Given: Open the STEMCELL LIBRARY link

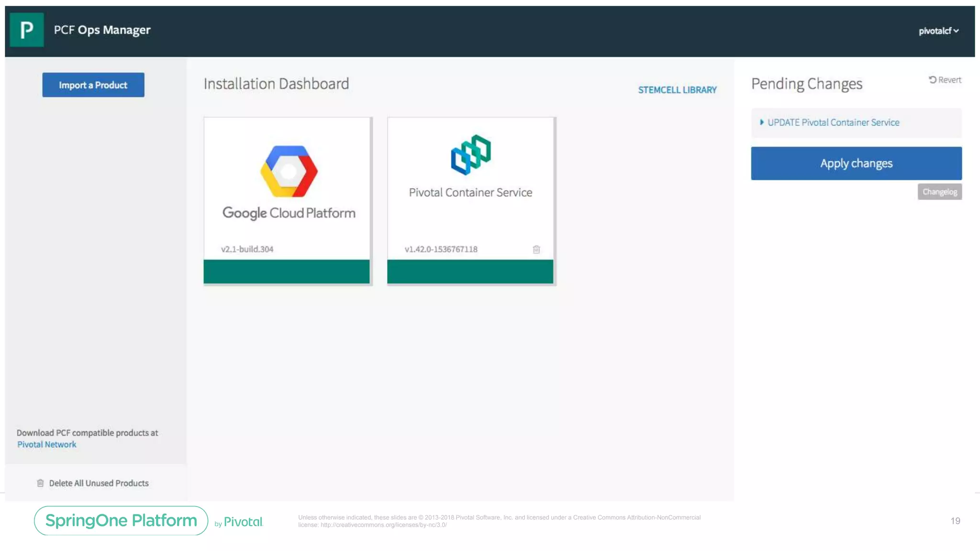Looking at the screenshot, I should pyautogui.click(x=677, y=90).
